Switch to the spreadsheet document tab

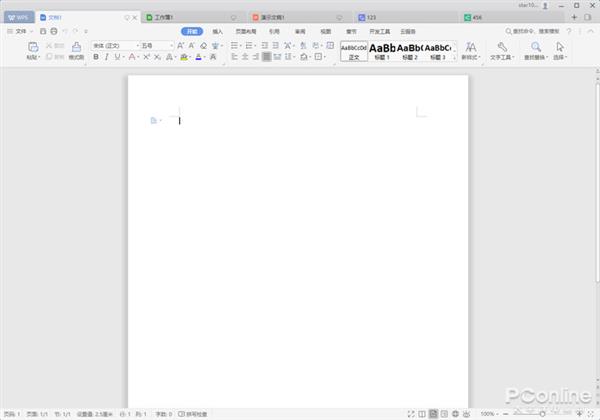[192, 17]
